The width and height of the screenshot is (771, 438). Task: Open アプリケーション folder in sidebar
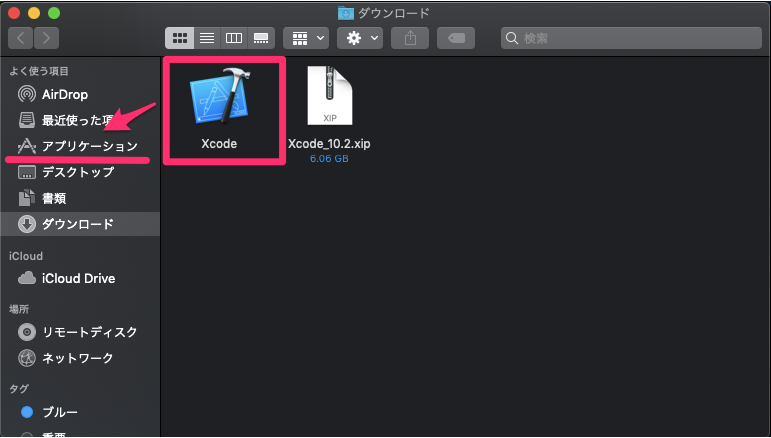point(80,146)
